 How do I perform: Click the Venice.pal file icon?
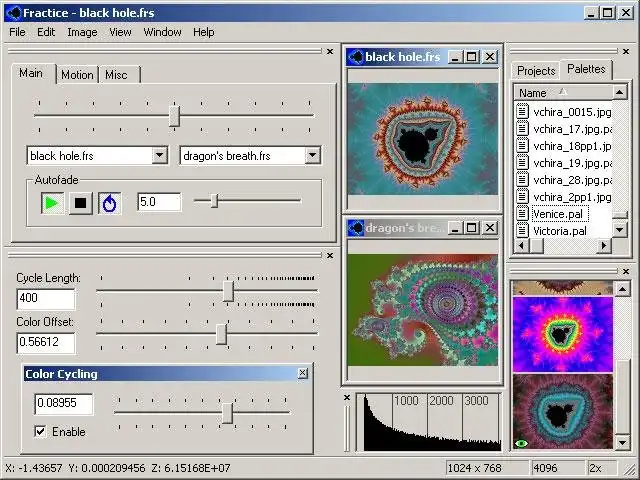[x=522, y=213]
